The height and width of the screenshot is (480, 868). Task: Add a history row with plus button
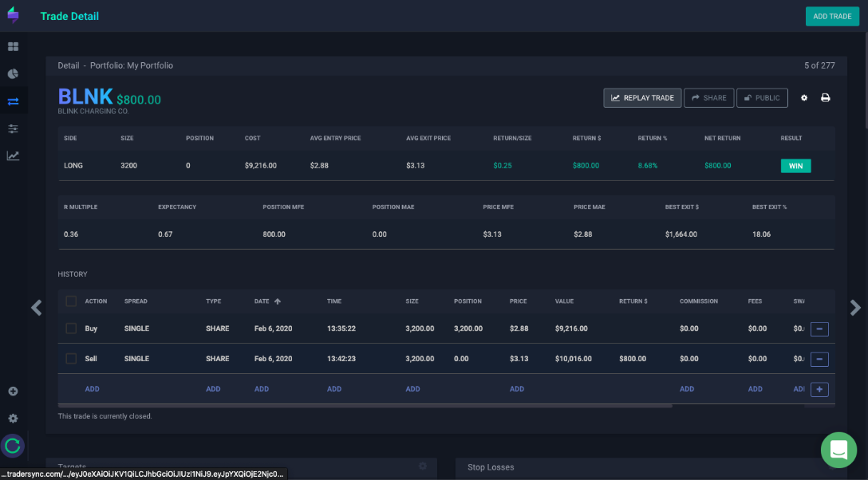pos(819,389)
